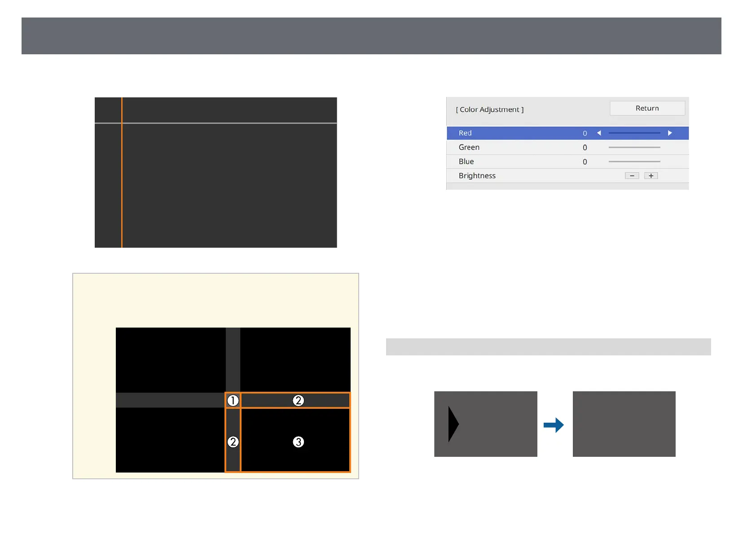Click the Return button in Color Adjustment

pos(647,108)
